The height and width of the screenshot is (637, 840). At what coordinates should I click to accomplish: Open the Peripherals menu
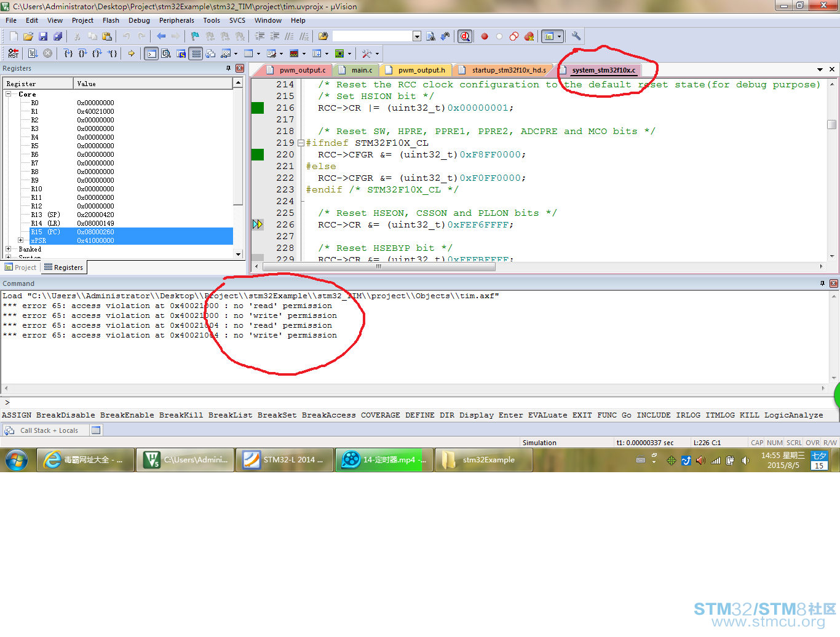click(x=176, y=20)
